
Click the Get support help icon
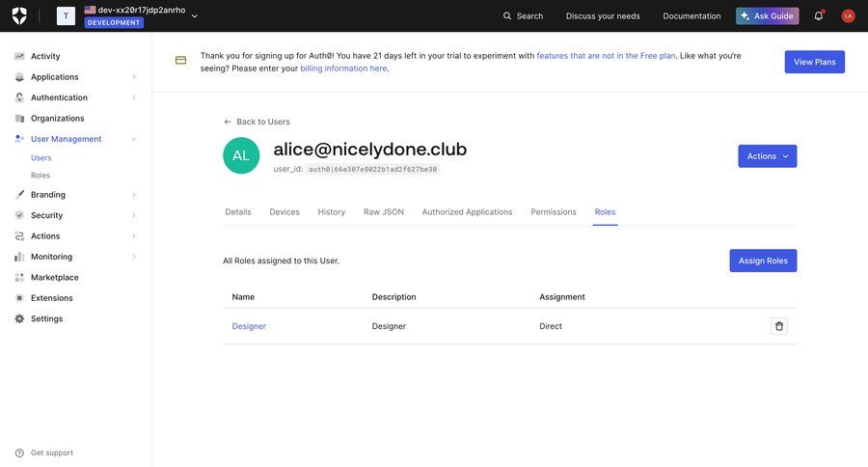(x=19, y=453)
